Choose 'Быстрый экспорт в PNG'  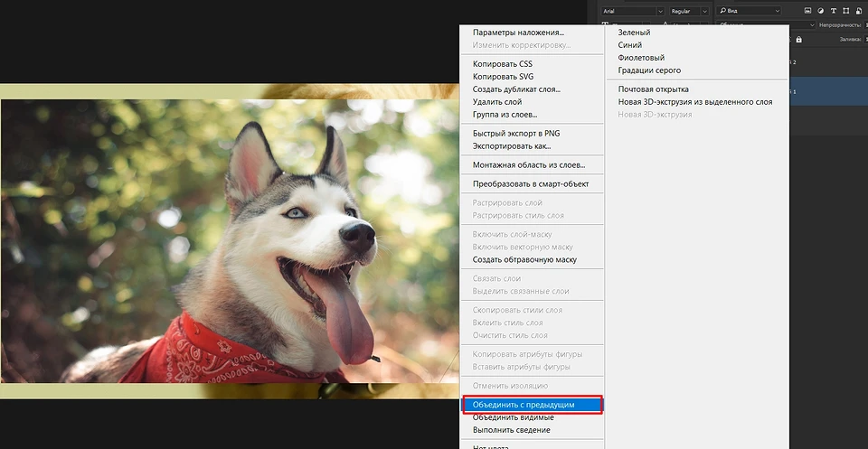pos(516,133)
